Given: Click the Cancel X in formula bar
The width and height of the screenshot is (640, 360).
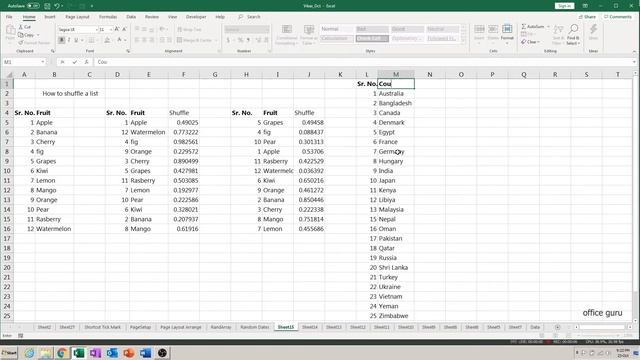Looking at the screenshot, I should coord(62,62).
